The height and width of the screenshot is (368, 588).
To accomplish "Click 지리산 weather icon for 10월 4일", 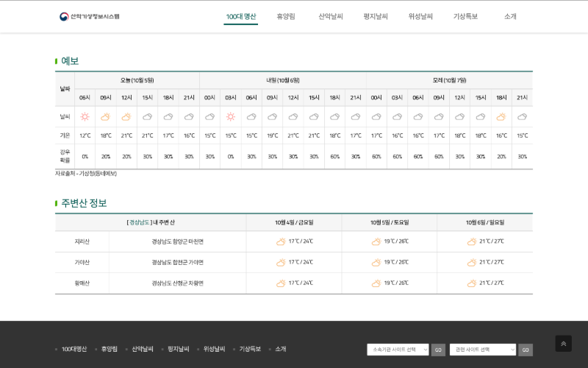I will 281,241.
